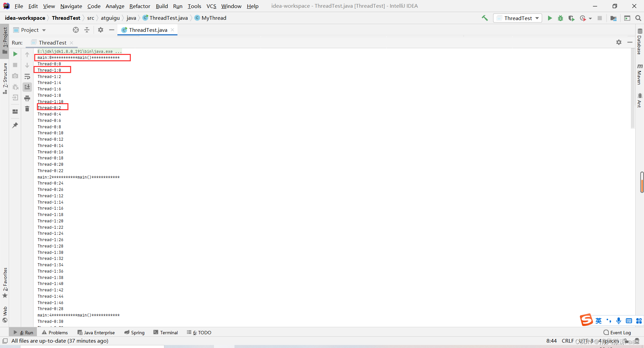Open the Build menu
644x348 pixels.
162,6
